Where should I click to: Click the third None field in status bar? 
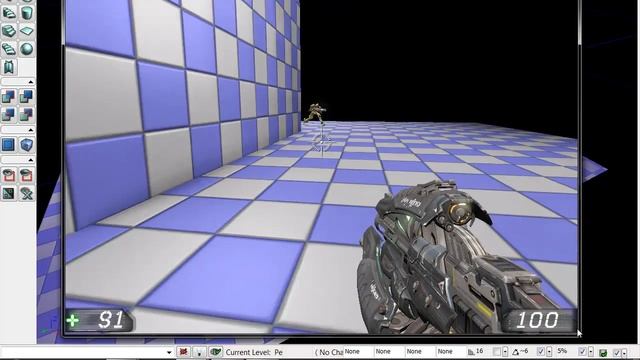(x=420, y=351)
